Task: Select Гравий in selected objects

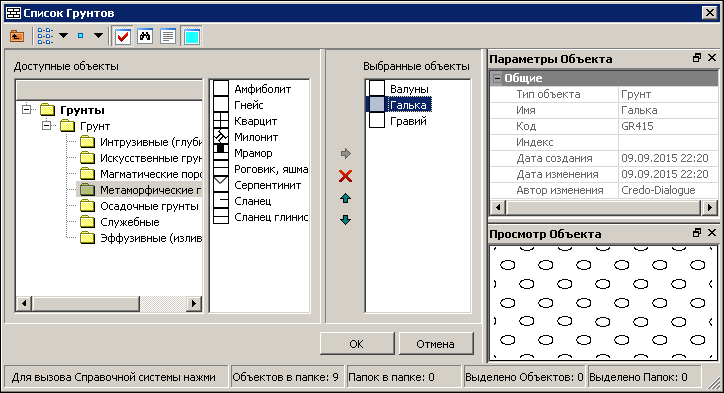Action: [408, 121]
